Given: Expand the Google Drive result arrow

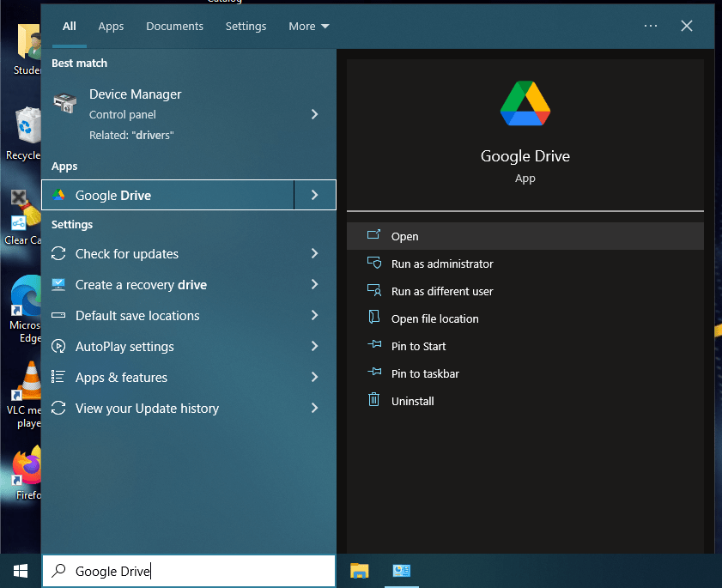Looking at the screenshot, I should click(x=314, y=195).
